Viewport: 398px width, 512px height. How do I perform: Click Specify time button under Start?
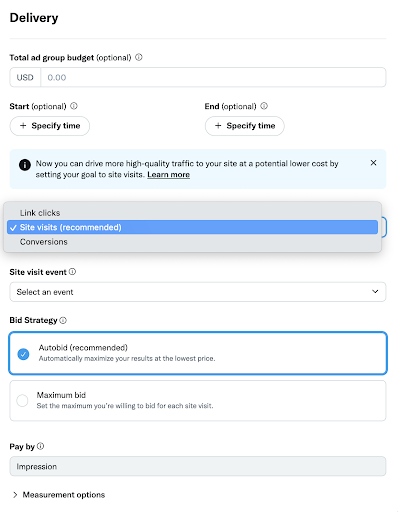pyautogui.click(x=50, y=126)
